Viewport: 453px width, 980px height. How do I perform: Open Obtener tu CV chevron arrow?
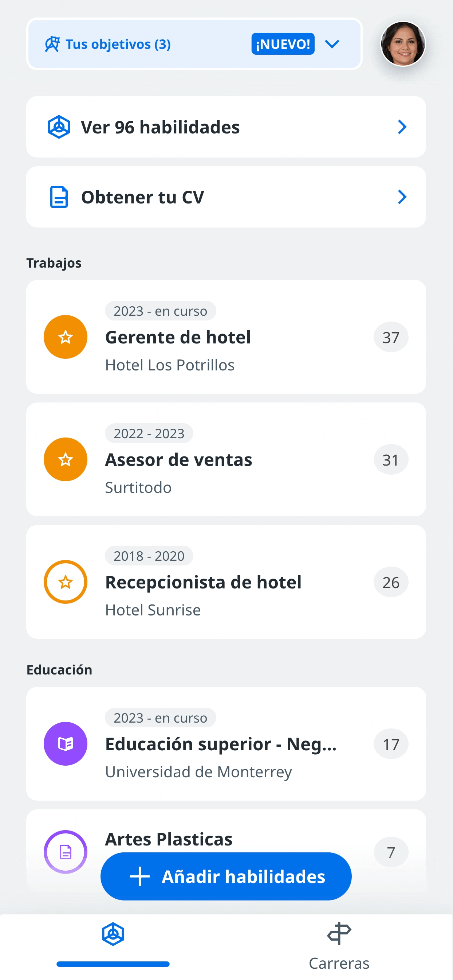click(402, 197)
